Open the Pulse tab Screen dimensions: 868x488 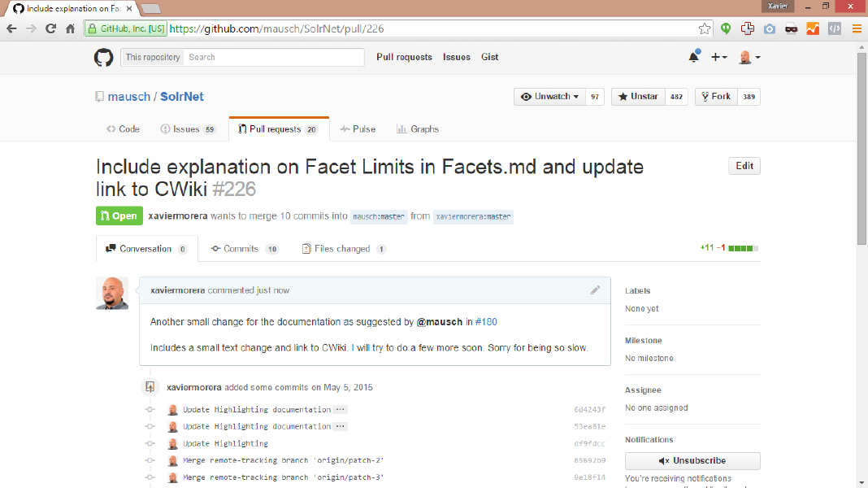pyautogui.click(x=358, y=129)
